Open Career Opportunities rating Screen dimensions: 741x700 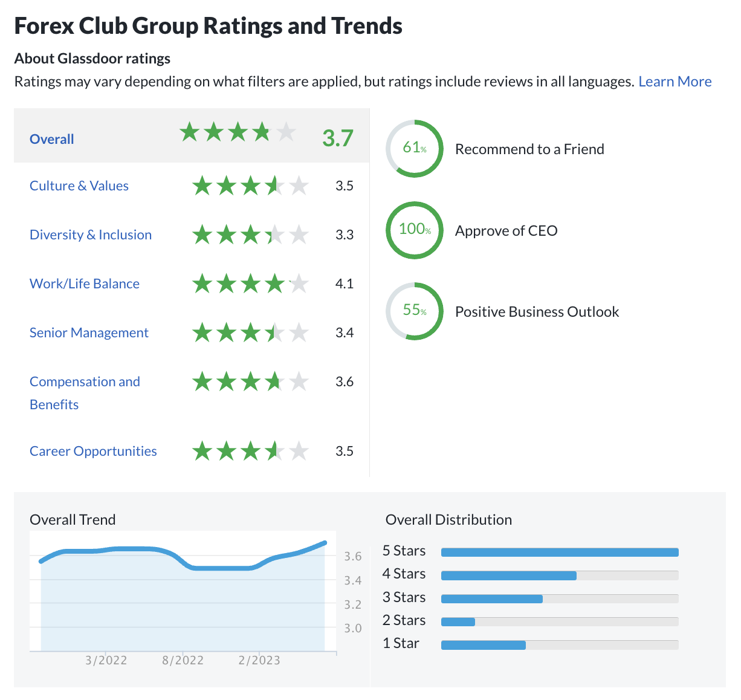[93, 451]
